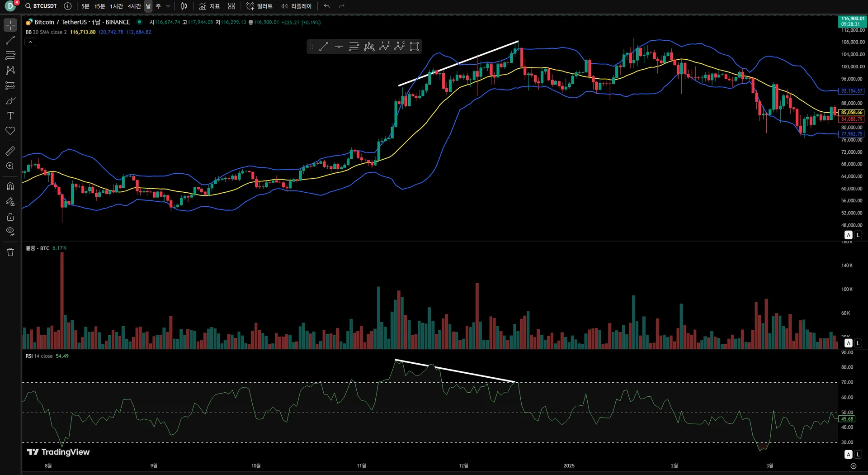Select the ABC correction wave tool
This screenshot has height=475, width=868.
399,47
